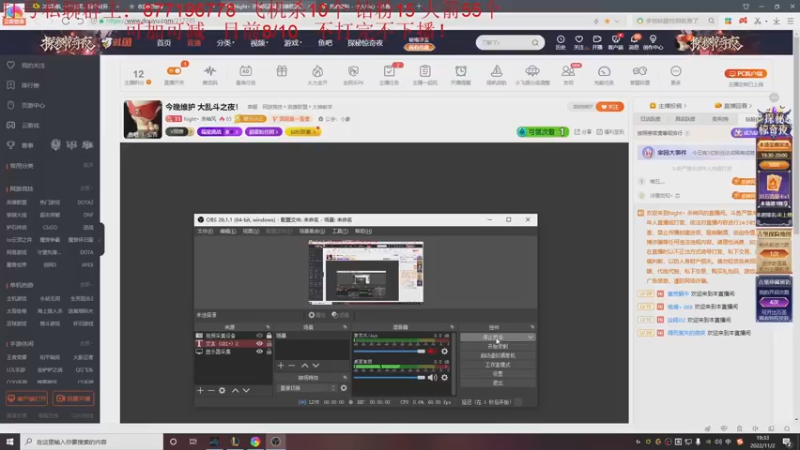Click the gift box icon in Douyu toolbar

282,71
